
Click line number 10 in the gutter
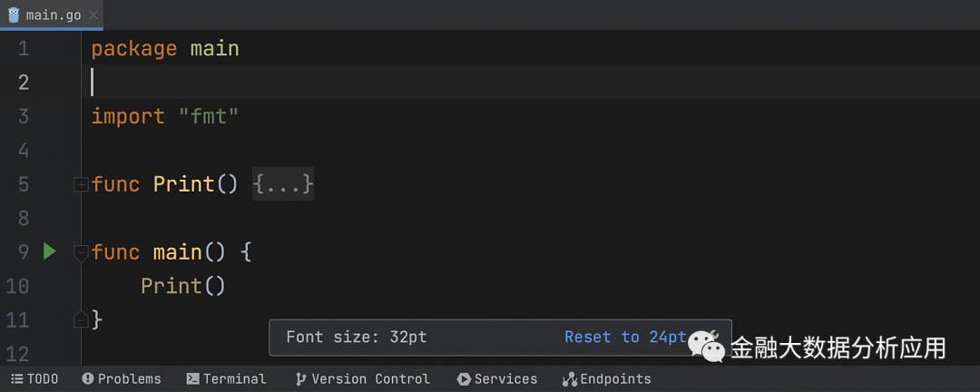[x=17, y=286]
